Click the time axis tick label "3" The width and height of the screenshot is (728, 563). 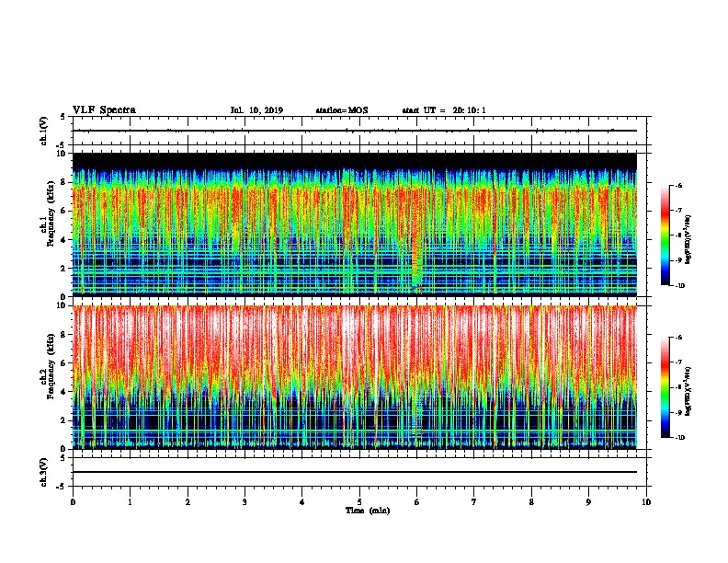[x=245, y=502]
